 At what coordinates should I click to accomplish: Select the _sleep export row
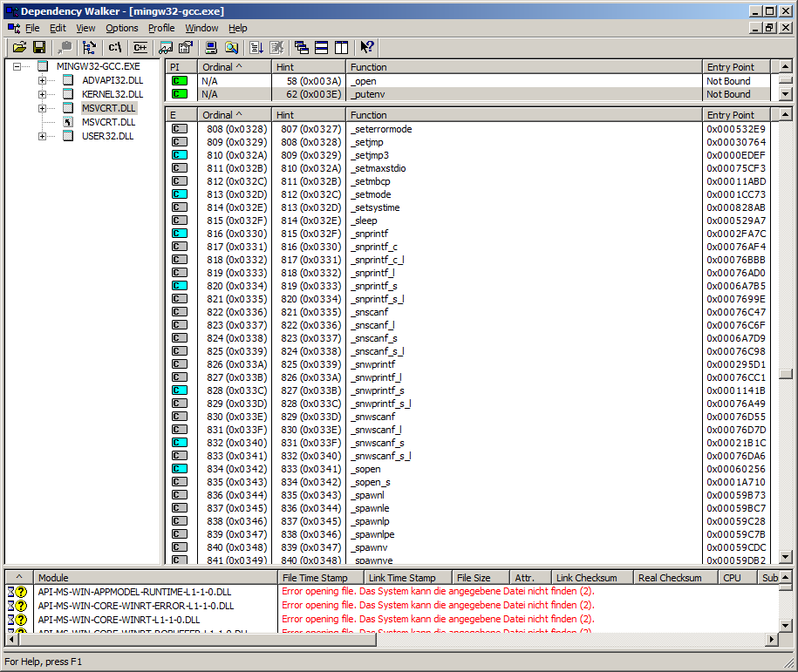468,221
